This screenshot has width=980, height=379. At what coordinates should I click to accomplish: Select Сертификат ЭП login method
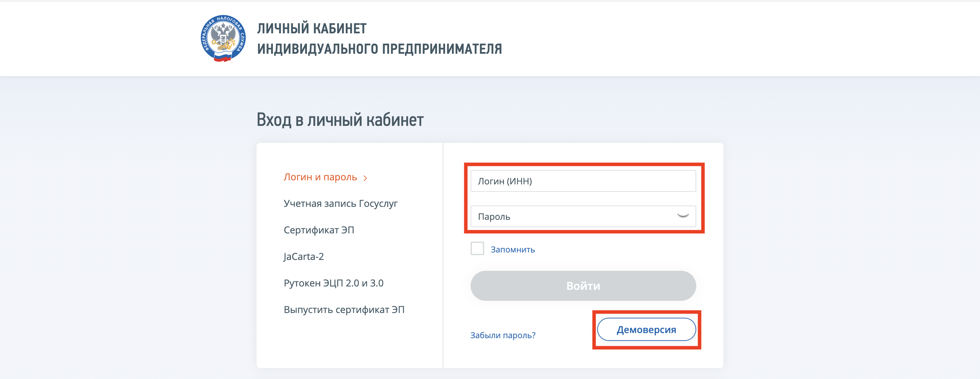[x=319, y=230]
